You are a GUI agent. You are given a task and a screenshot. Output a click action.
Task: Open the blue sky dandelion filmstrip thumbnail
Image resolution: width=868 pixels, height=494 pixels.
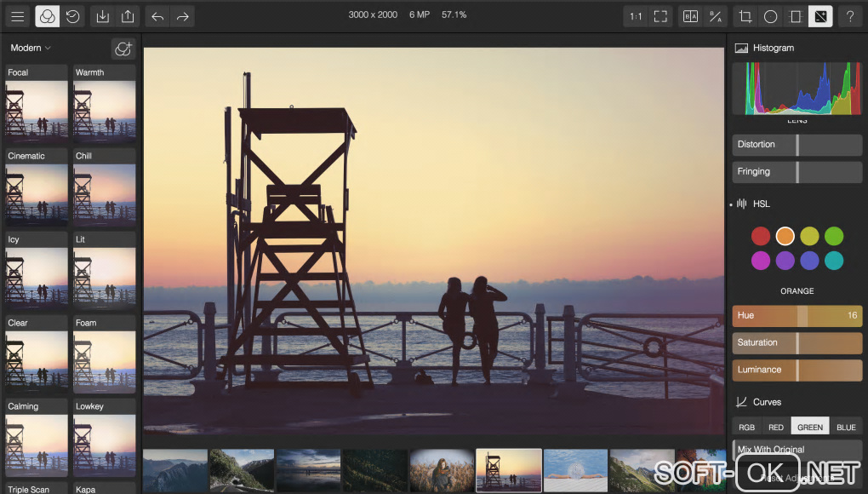[x=575, y=470]
